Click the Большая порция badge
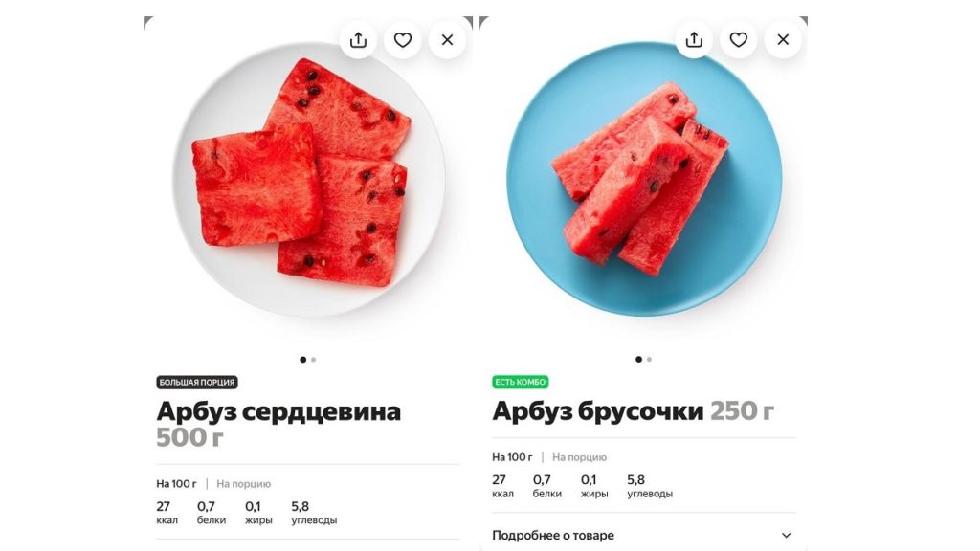The height and width of the screenshot is (551, 980). [197, 382]
